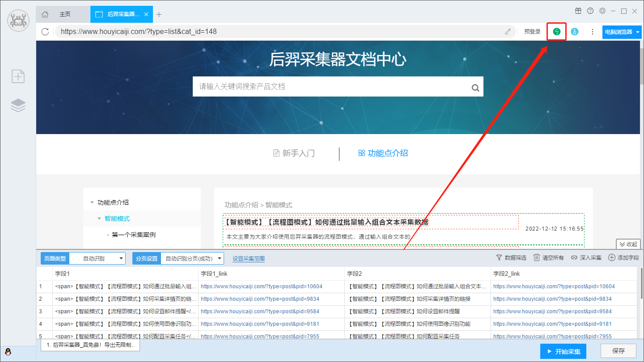Click the search magnifier icon

pyautogui.click(x=475, y=88)
